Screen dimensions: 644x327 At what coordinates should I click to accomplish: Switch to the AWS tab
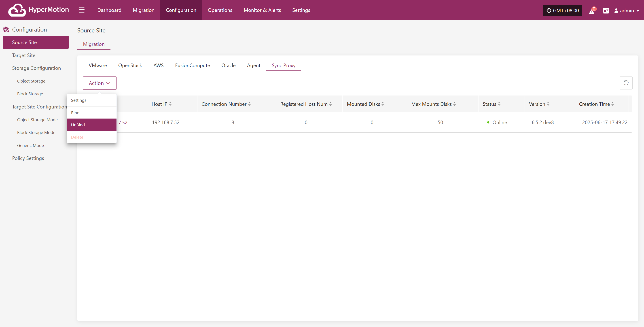(x=159, y=65)
